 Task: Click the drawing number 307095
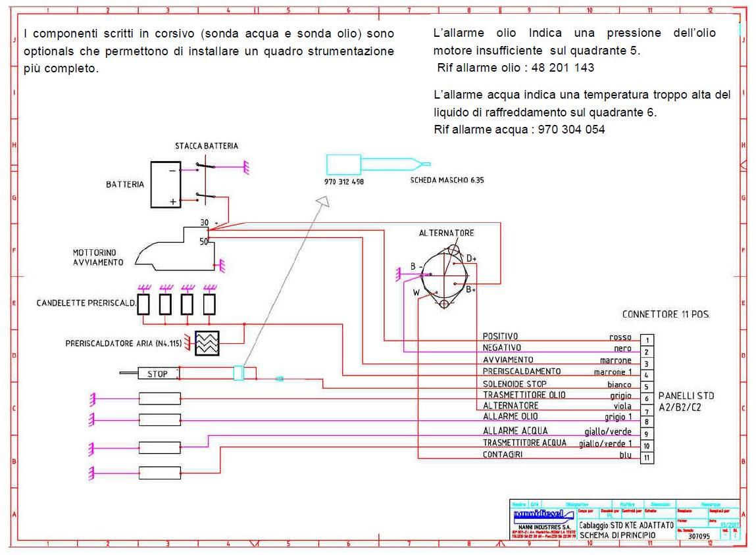[699, 536]
